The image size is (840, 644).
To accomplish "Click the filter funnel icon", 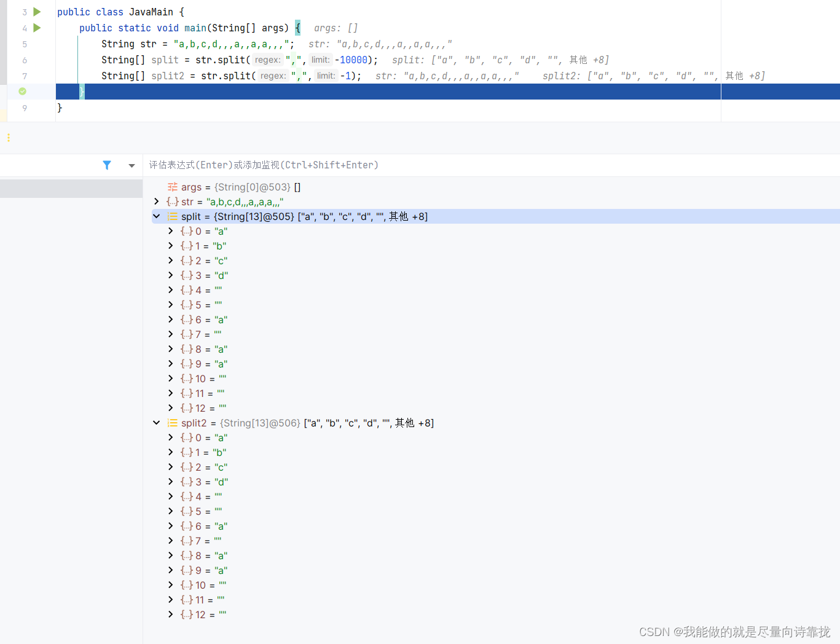I will point(107,165).
